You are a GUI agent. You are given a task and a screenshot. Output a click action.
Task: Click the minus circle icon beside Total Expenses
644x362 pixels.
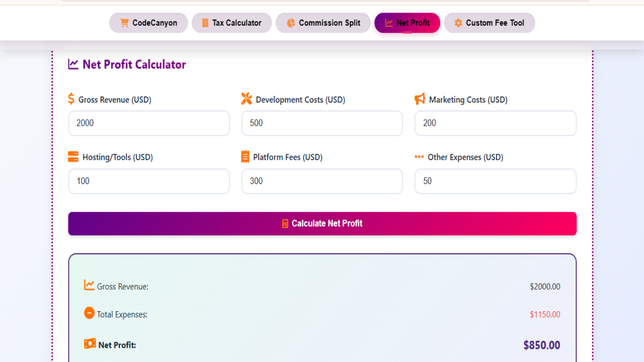pyautogui.click(x=89, y=313)
